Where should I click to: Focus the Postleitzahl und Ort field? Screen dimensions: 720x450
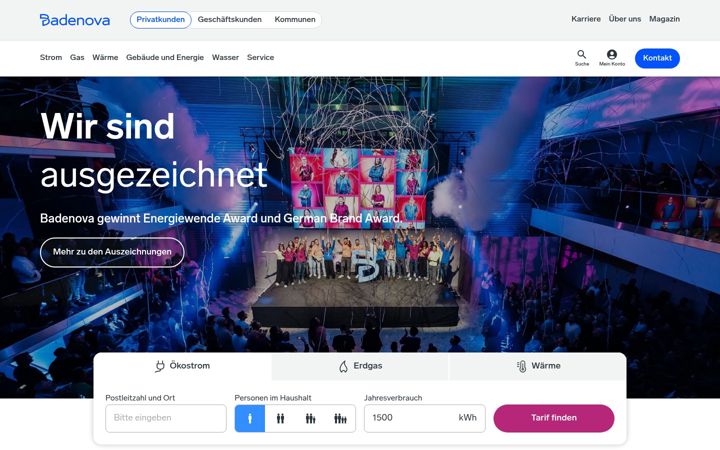pyautogui.click(x=166, y=418)
